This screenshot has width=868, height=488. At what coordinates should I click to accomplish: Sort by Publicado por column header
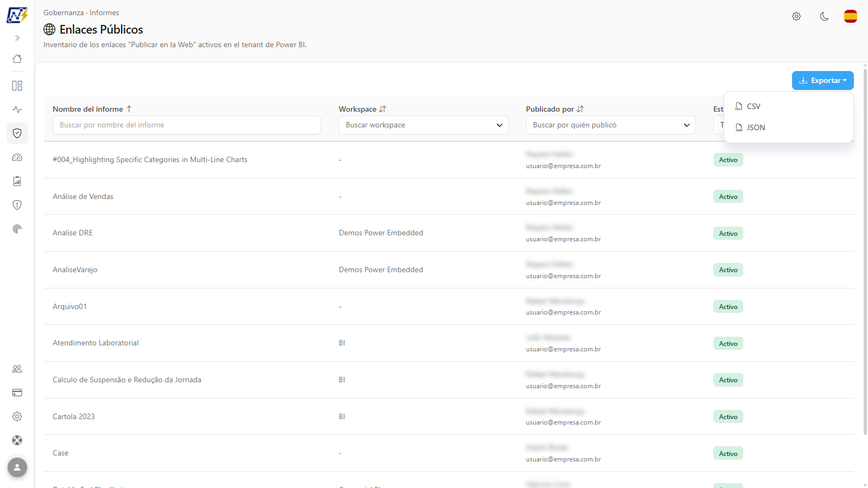point(555,109)
